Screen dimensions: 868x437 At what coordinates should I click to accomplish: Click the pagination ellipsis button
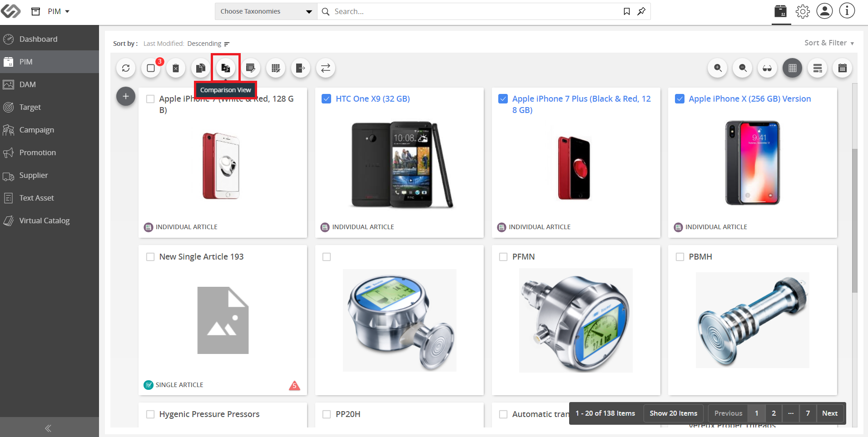791,413
